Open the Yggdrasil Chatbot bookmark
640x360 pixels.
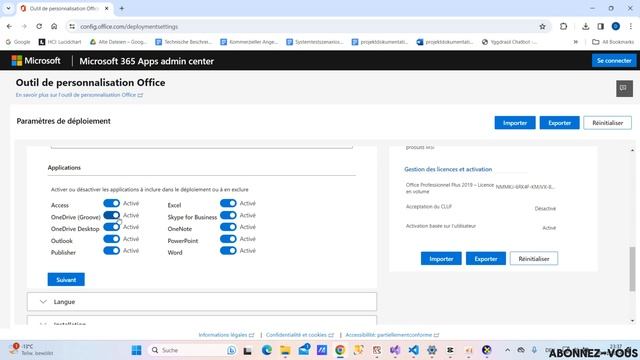tap(509, 42)
